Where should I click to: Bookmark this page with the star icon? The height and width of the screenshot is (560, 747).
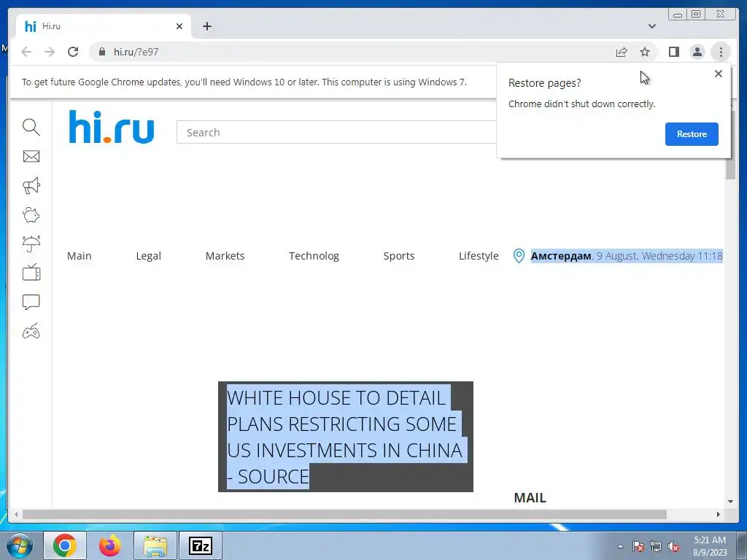pyautogui.click(x=645, y=52)
